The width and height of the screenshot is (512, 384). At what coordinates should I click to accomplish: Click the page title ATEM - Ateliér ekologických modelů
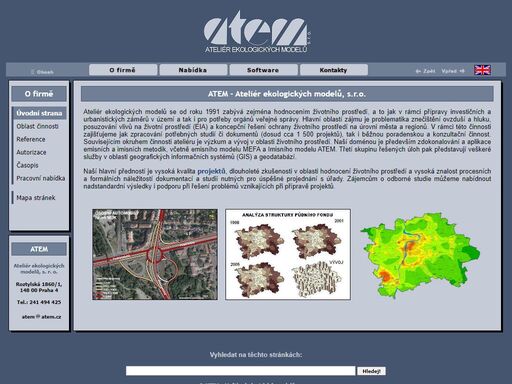[287, 94]
